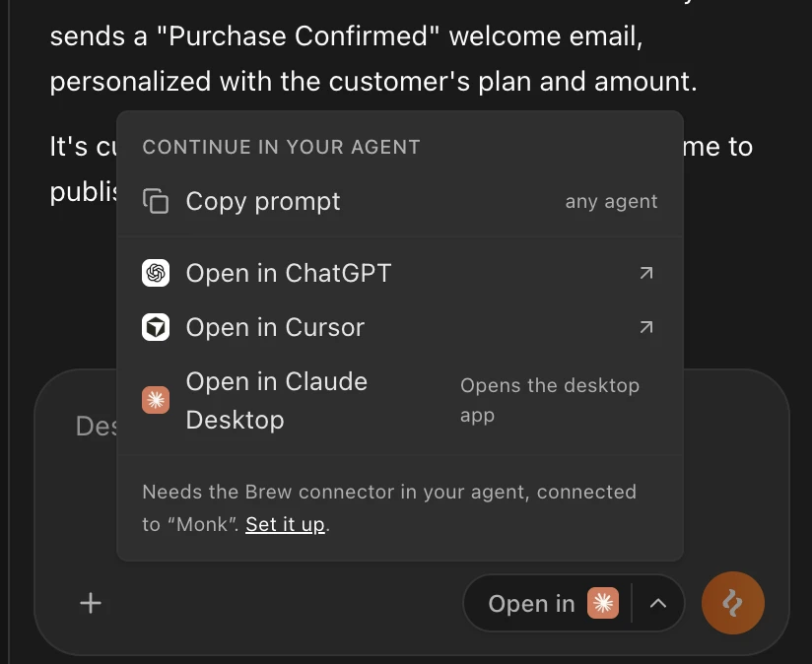This screenshot has height=664, width=812.
Task: Click the external arrow beside Open in ChatGPT
Action: click(645, 273)
